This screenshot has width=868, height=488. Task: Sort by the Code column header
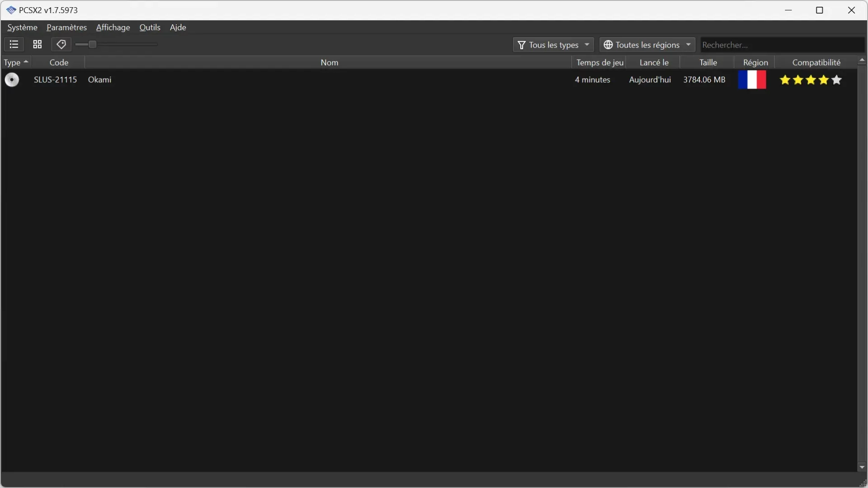[x=58, y=62]
